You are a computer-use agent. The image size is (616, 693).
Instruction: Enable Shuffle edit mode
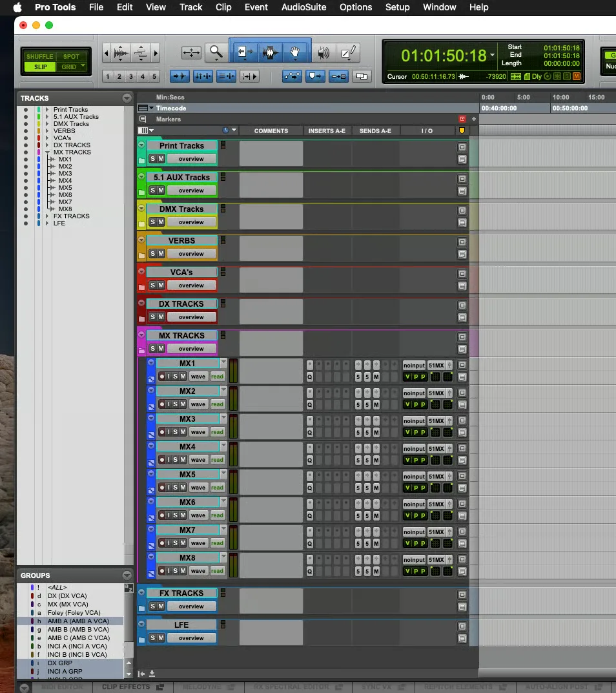[x=40, y=57]
